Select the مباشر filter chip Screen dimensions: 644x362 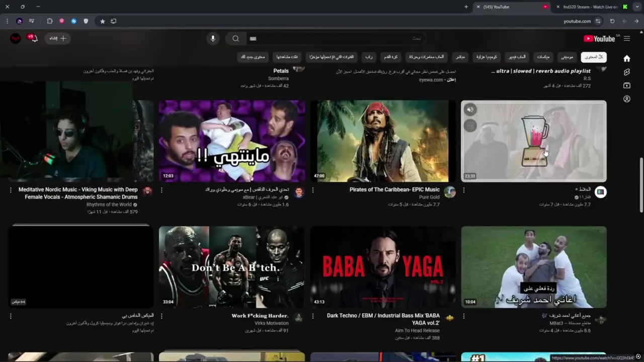tap(460, 57)
